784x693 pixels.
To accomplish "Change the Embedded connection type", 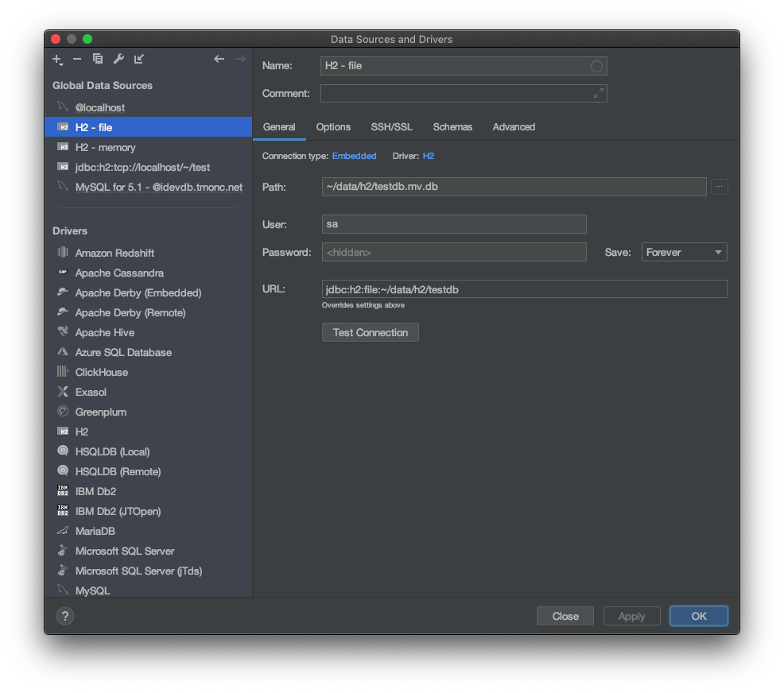I will (x=354, y=156).
